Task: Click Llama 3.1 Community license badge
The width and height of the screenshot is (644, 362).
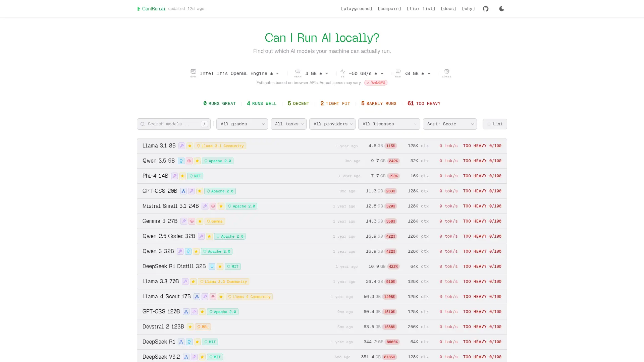Action: [220, 146]
